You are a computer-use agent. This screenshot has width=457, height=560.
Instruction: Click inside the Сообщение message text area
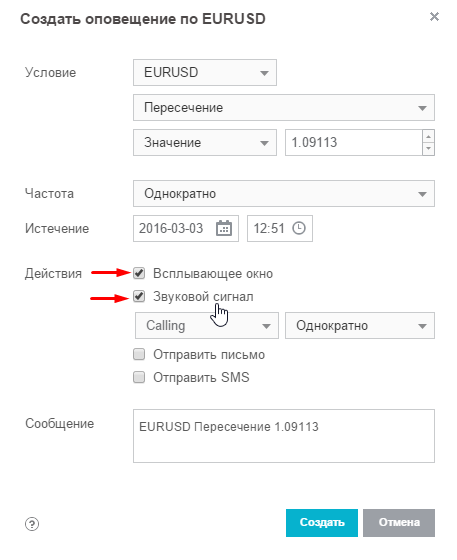click(x=284, y=436)
